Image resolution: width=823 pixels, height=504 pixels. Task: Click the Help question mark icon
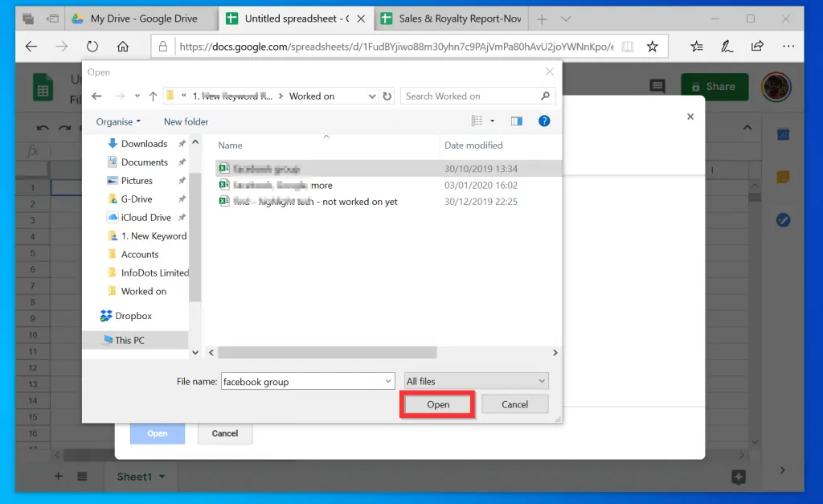coord(544,121)
